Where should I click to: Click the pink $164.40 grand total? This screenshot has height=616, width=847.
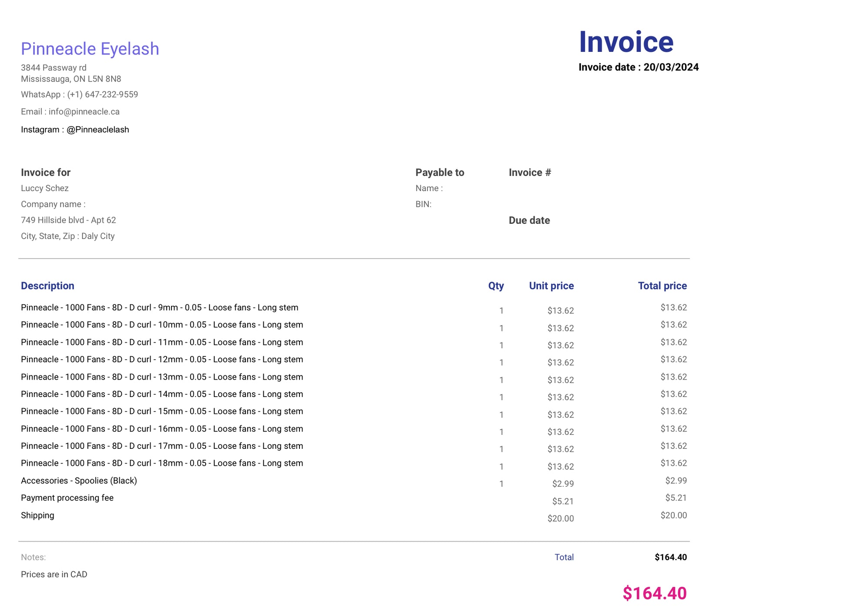(x=654, y=593)
